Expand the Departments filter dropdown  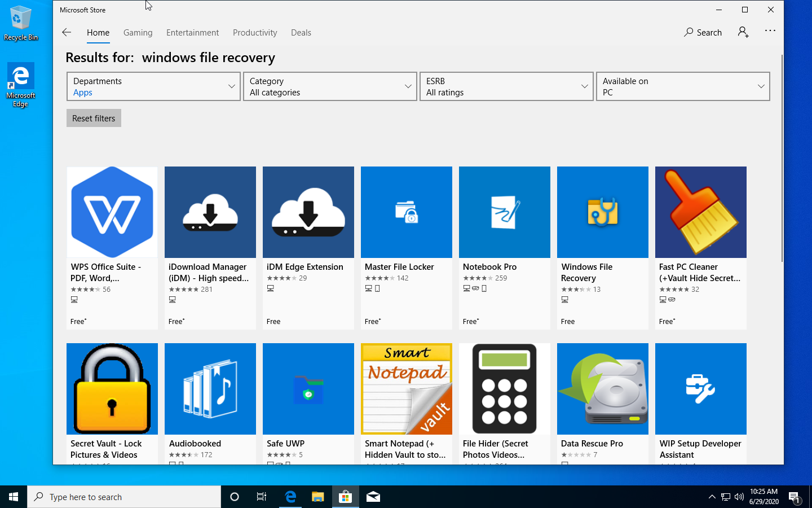coord(153,86)
